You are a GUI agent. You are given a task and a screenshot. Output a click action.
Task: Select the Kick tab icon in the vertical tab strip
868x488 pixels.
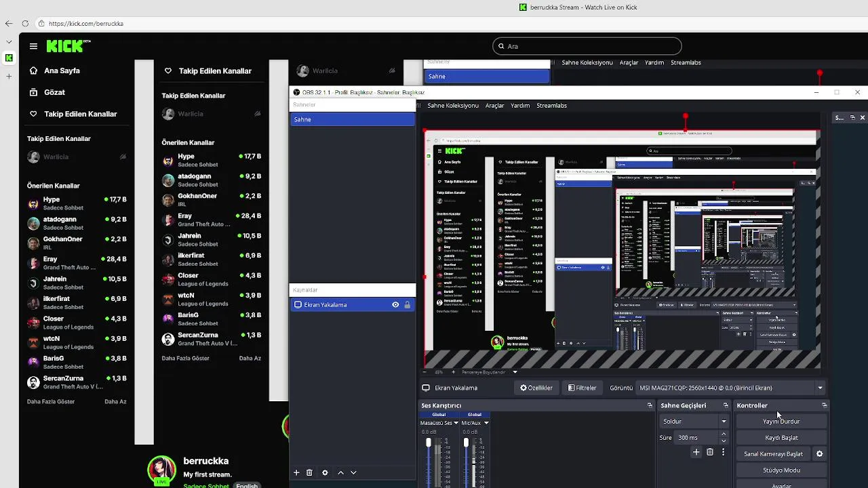(x=8, y=58)
